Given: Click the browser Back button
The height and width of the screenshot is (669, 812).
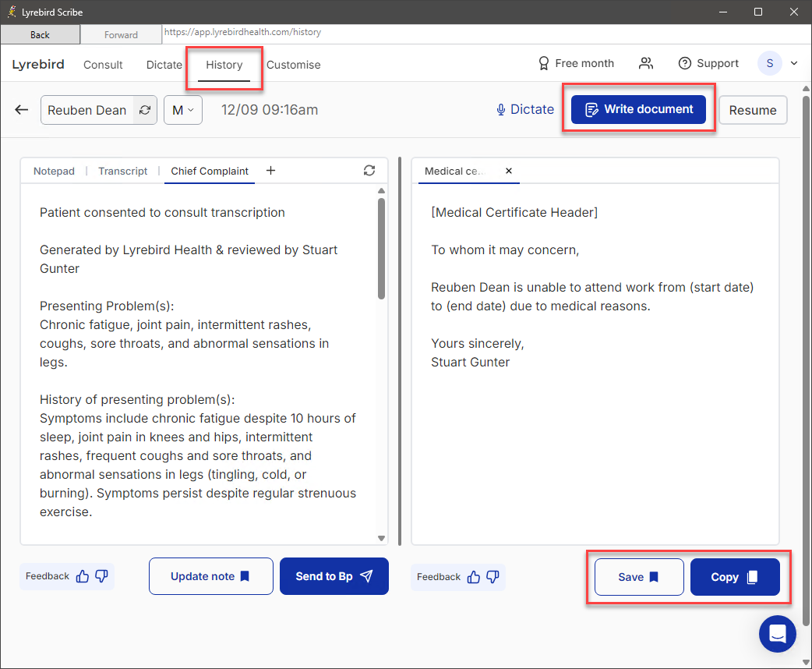Looking at the screenshot, I should [40, 35].
